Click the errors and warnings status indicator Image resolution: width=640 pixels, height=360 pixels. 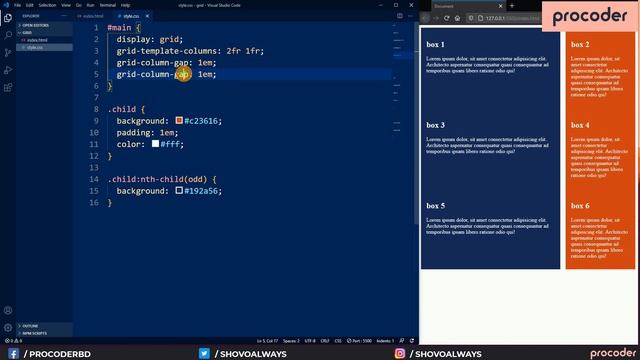[13, 341]
